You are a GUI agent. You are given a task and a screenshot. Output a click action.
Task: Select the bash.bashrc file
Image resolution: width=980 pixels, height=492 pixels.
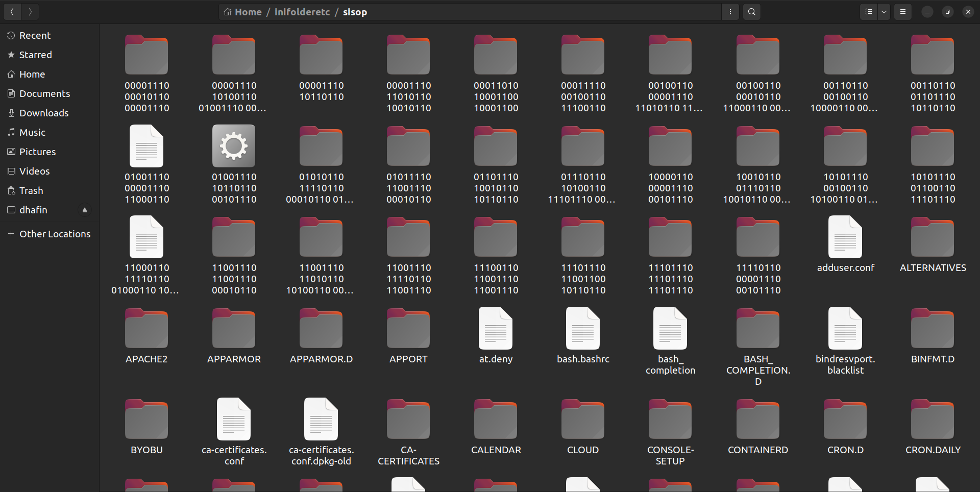tap(583, 335)
